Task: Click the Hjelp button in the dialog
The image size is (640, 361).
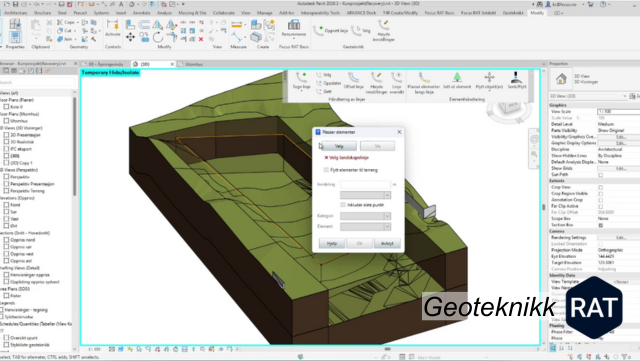Action: coord(331,243)
